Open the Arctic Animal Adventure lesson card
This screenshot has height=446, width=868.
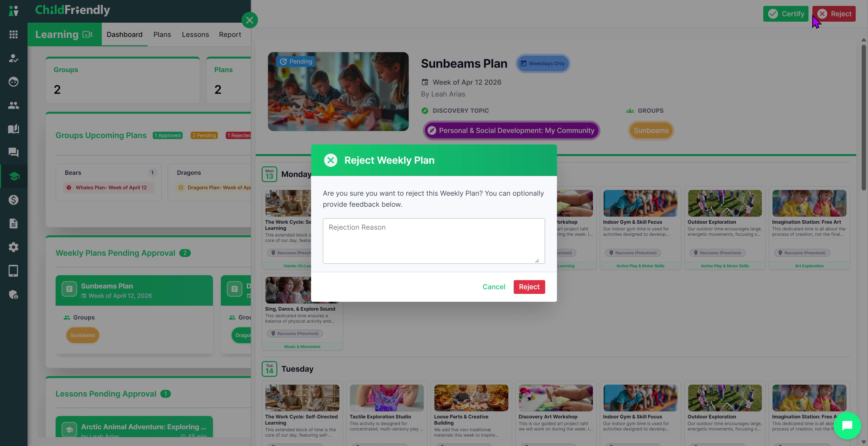click(x=134, y=427)
